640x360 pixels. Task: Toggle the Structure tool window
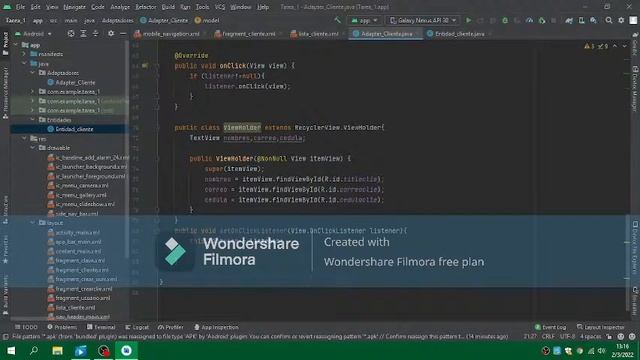5,209
